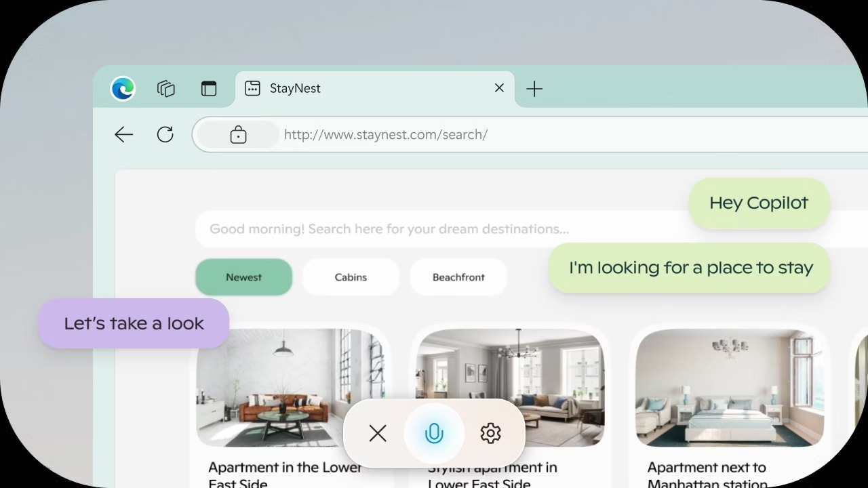Open 'Apartment next to Manhattan station' title
Viewport: 868px width, 488px height.
click(707, 474)
